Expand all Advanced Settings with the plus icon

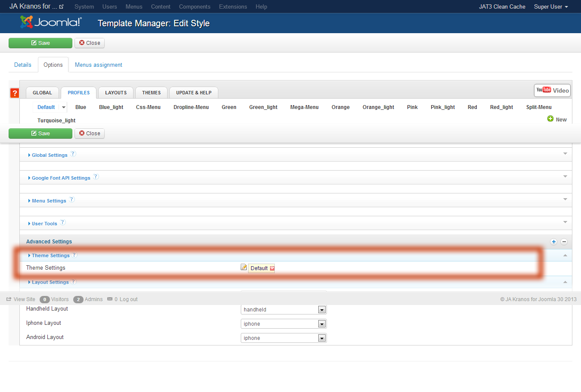[x=554, y=242]
